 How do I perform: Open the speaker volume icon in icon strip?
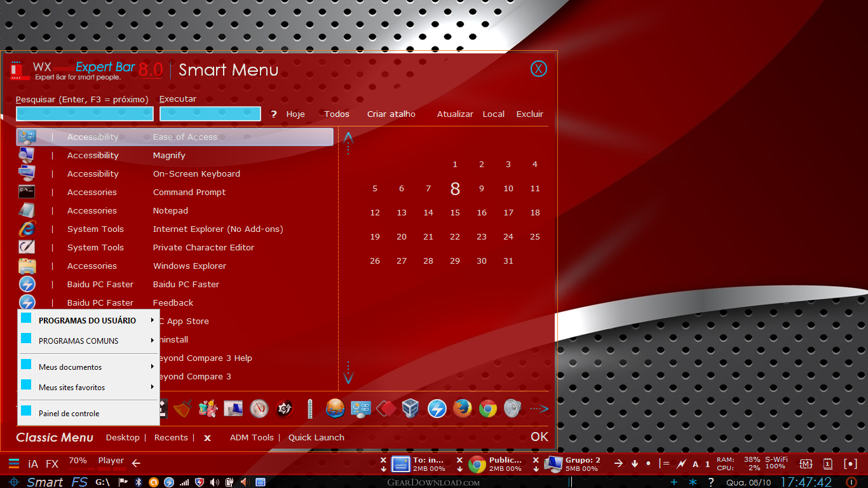[512, 409]
